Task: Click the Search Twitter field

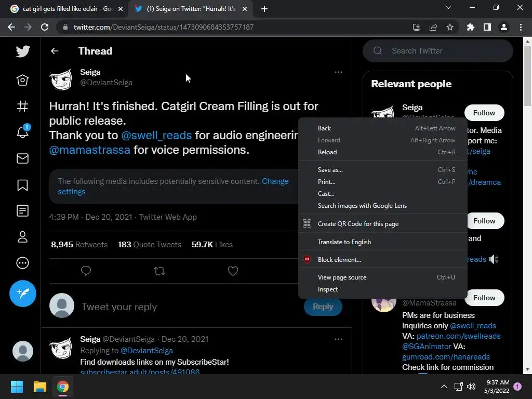Action: click(x=437, y=51)
